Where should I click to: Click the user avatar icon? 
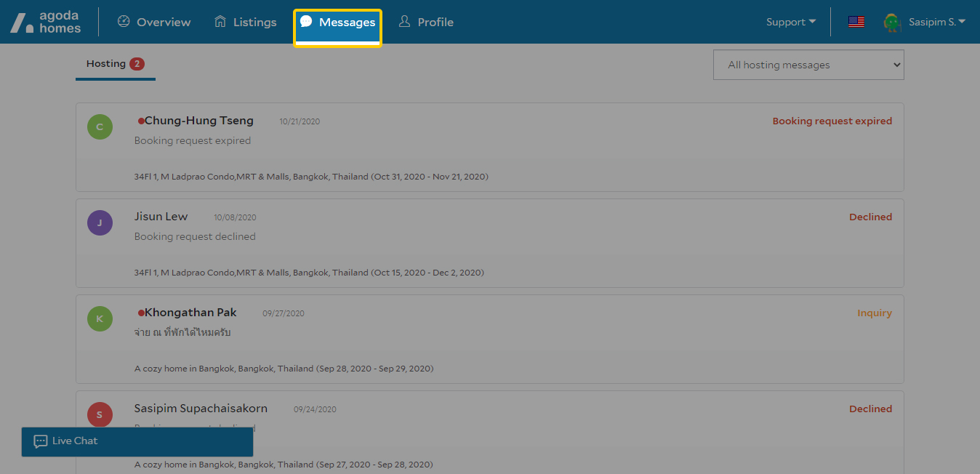click(891, 22)
